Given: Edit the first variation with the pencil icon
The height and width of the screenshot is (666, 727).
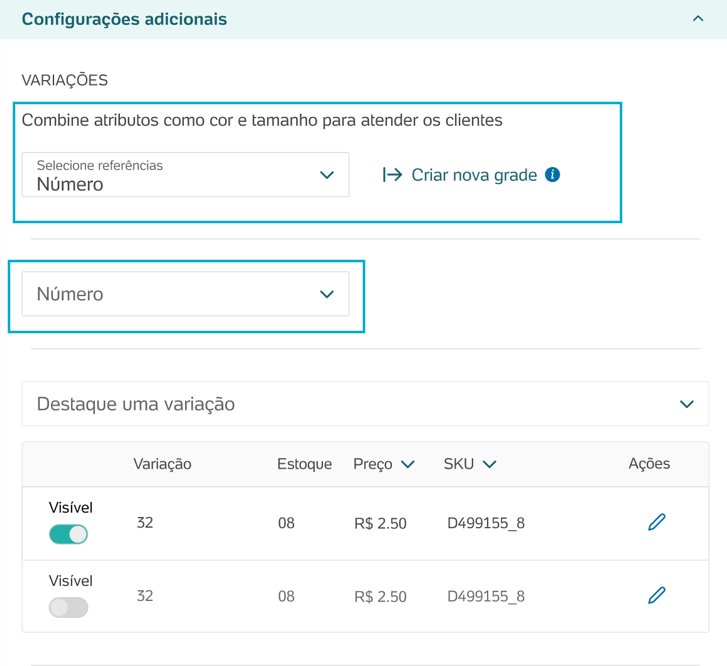Looking at the screenshot, I should pos(657,522).
